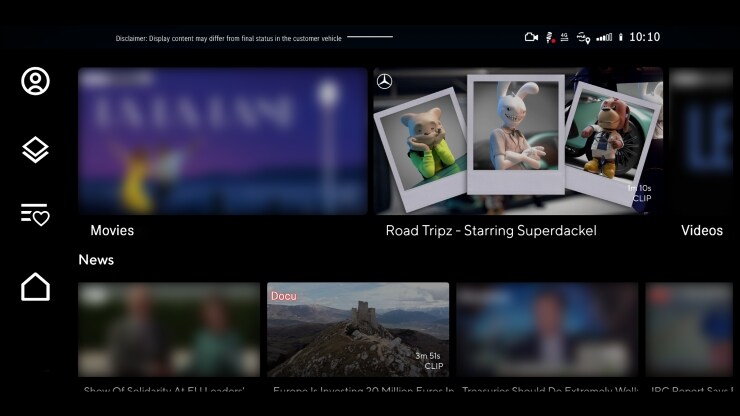
Task: Open the layers stack icon in sidebar
Action: coord(36,150)
